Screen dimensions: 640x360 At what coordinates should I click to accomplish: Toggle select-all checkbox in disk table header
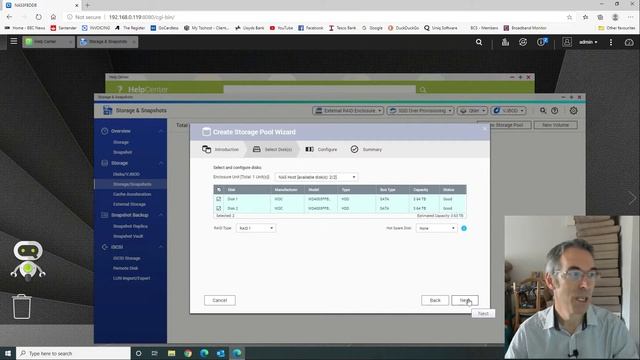pos(219,189)
